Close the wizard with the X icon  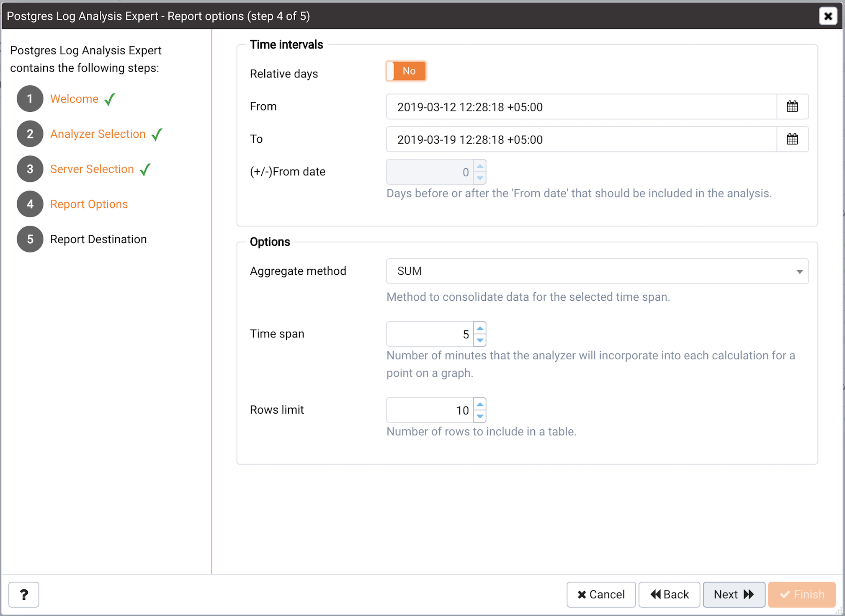point(828,16)
